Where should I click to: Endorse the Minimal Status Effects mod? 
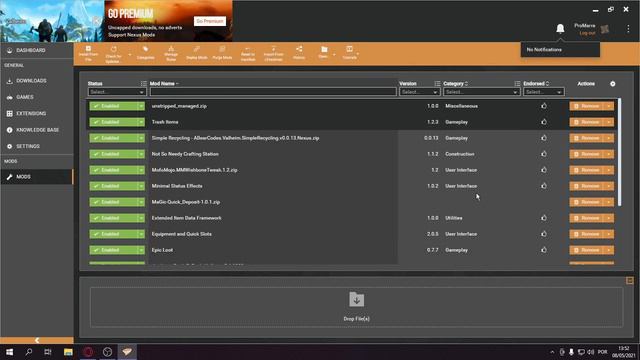click(544, 186)
